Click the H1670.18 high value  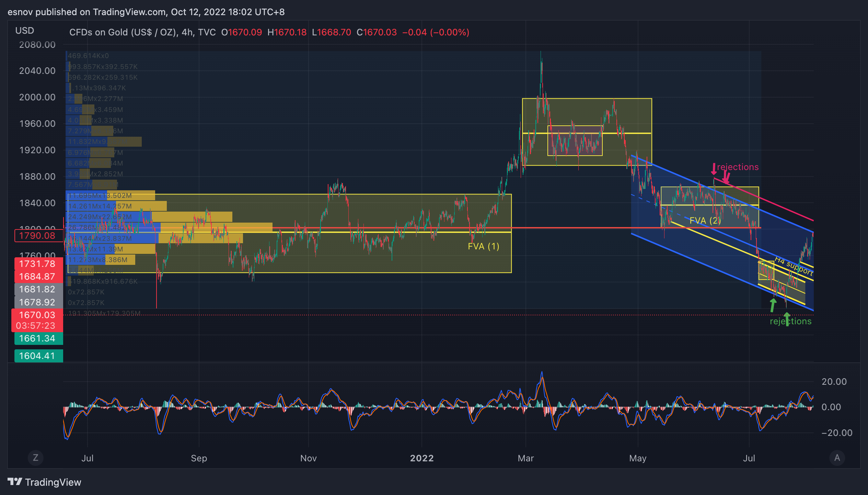[287, 32]
